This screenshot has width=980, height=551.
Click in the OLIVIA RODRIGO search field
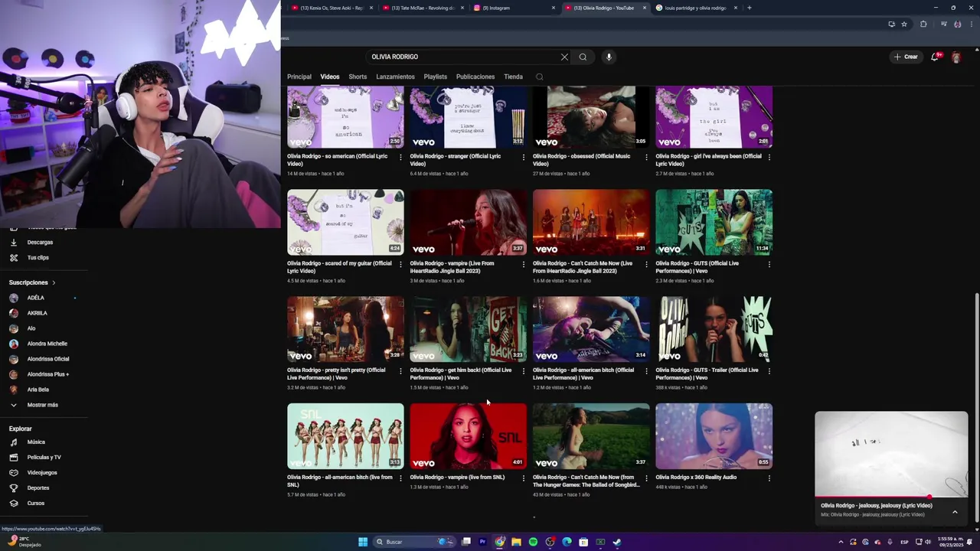463,57
